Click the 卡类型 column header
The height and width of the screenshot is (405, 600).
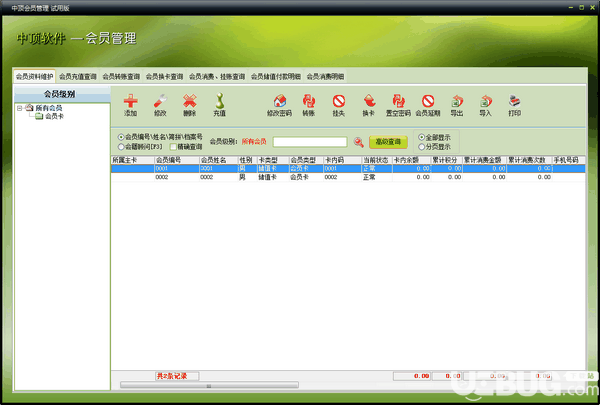273,160
